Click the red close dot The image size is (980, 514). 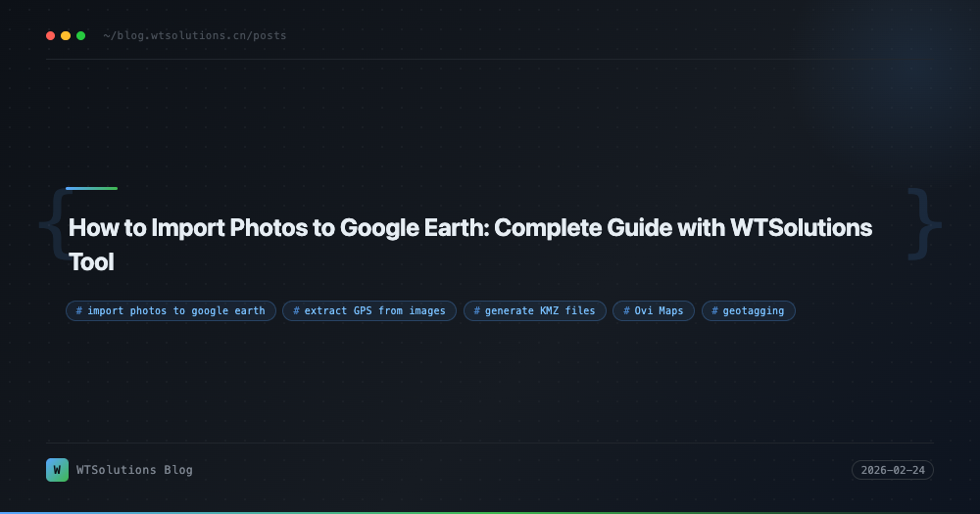pos(51,35)
